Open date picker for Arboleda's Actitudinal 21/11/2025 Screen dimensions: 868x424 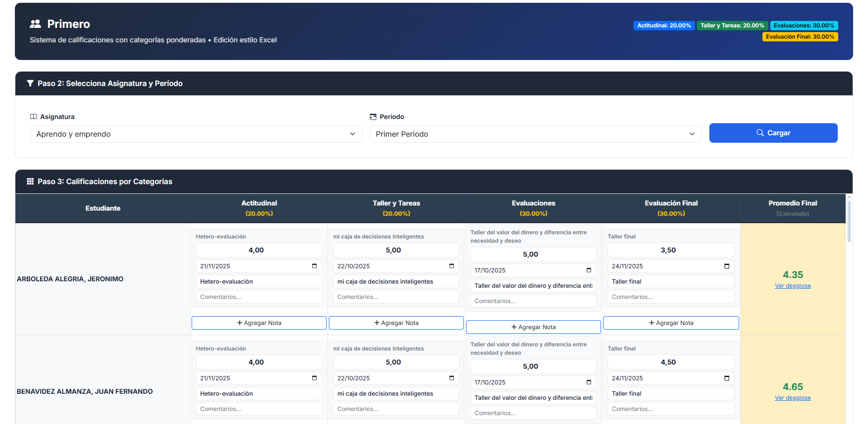[314, 266]
